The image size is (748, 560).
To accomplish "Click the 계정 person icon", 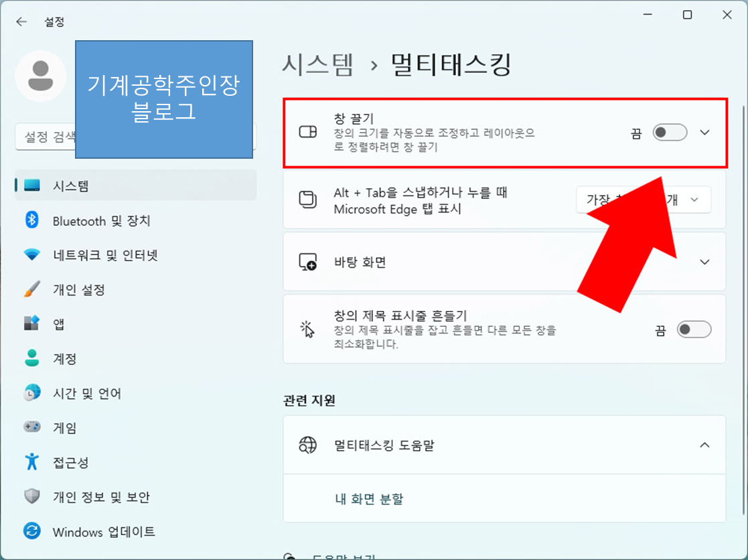I will [x=32, y=358].
